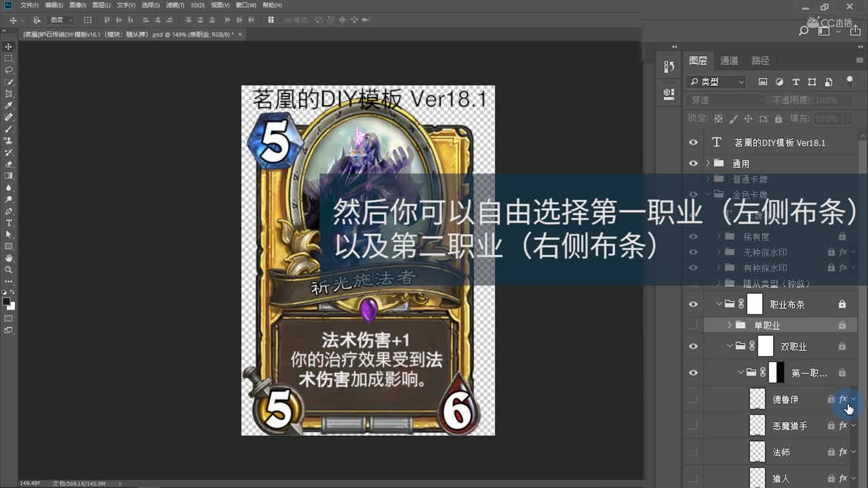868x488 pixels.
Task: Show the 单职业 group
Action: (693, 325)
